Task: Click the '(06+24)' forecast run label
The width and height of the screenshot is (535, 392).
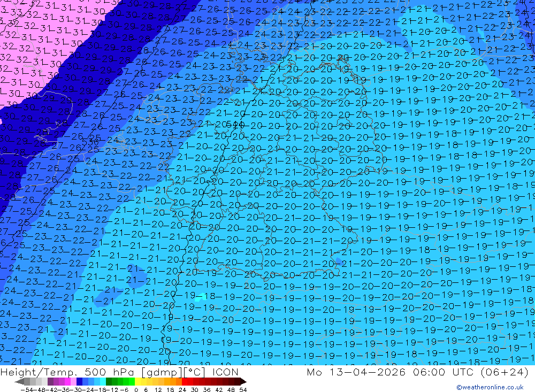Action: tap(505, 372)
